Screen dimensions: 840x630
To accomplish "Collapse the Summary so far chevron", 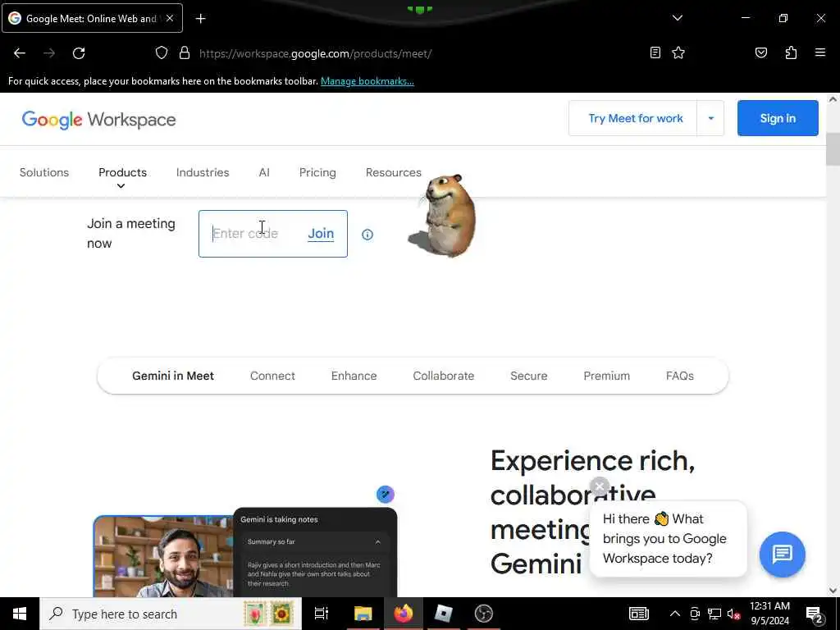I will [x=377, y=542].
